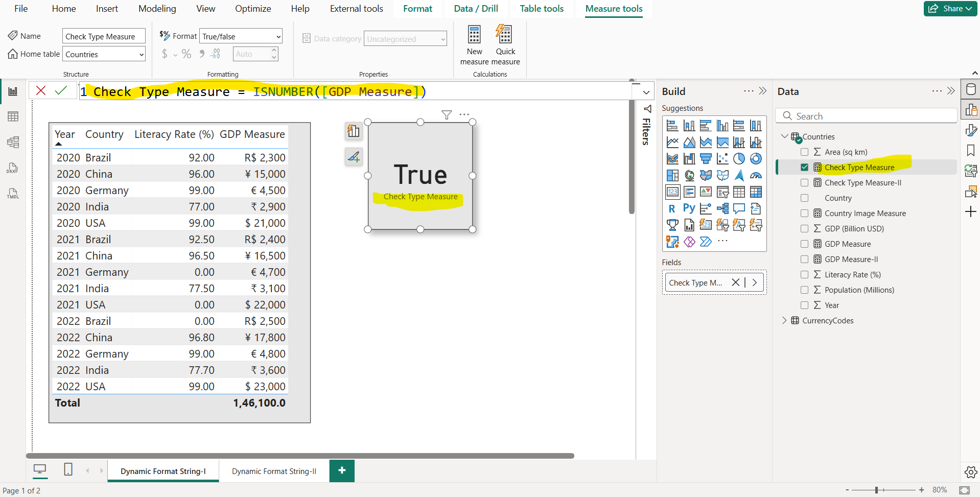The width and height of the screenshot is (980, 497).
Task: Open the Dynamic Format String-II page tab
Action: pos(274,470)
